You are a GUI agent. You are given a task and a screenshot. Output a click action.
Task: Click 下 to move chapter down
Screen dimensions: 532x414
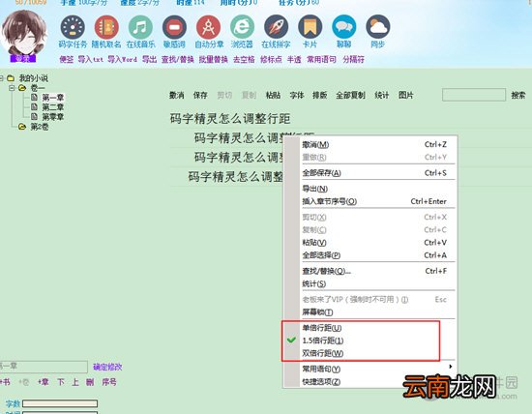click(61, 382)
